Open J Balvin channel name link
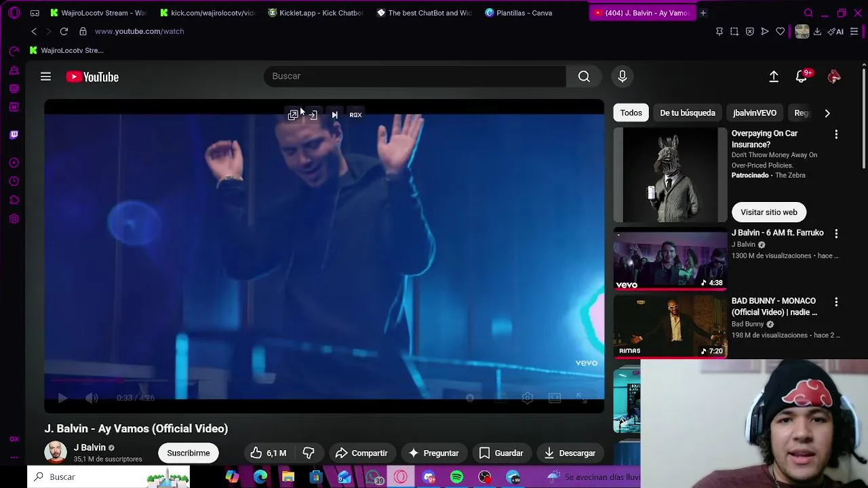Image resolution: width=868 pixels, height=488 pixels. pyautogui.click(x=90, y=447)
